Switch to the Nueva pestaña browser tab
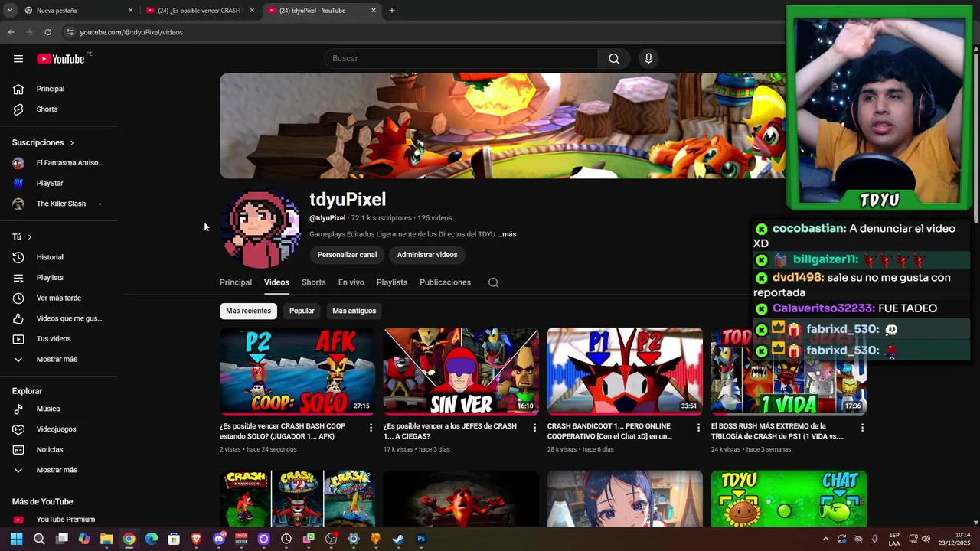This screenshot has height=551, width=980. 77,11
